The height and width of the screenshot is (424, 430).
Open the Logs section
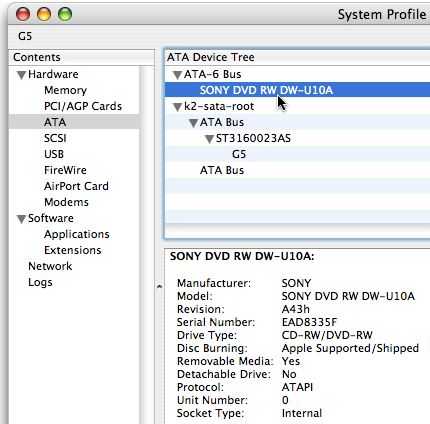coord(40,282)
